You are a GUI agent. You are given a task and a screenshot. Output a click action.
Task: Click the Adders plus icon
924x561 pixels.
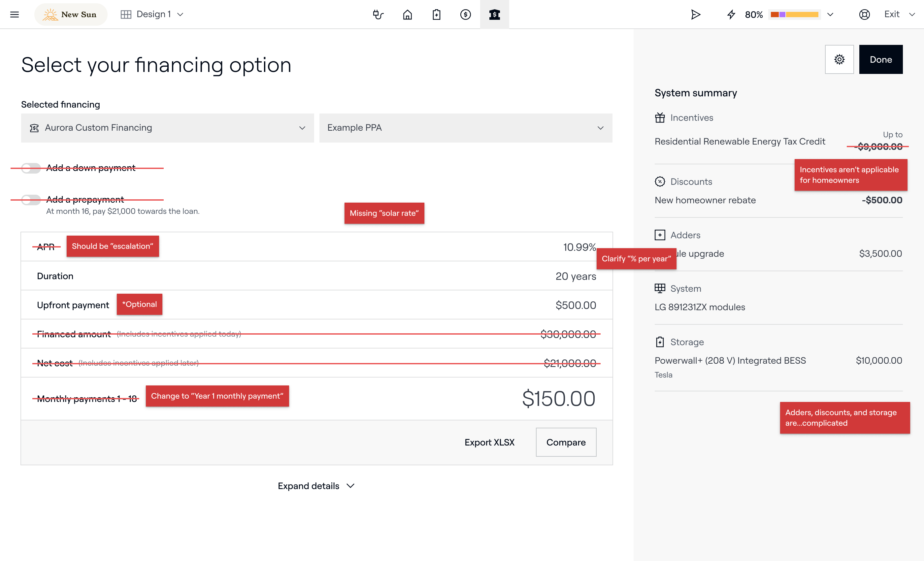click(x=660, y=235)
